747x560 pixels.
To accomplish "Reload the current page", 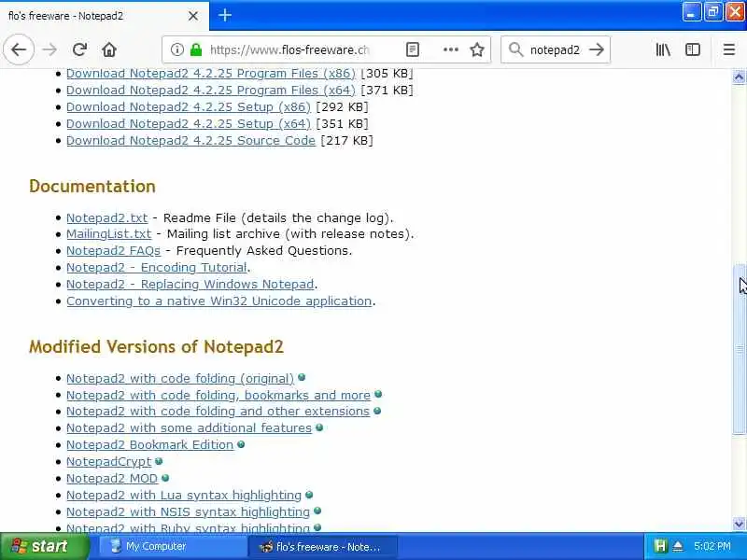I will coord(79,49).
